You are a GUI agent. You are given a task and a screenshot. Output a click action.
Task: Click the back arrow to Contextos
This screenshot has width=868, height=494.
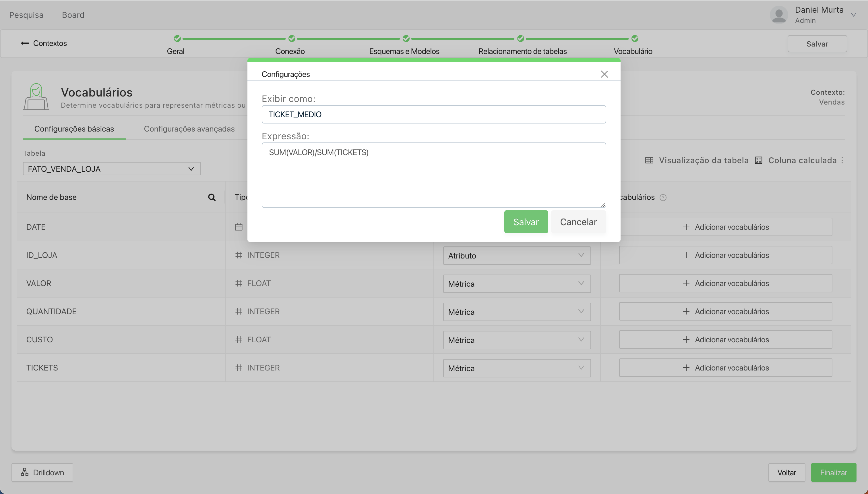tap(25, 43)
